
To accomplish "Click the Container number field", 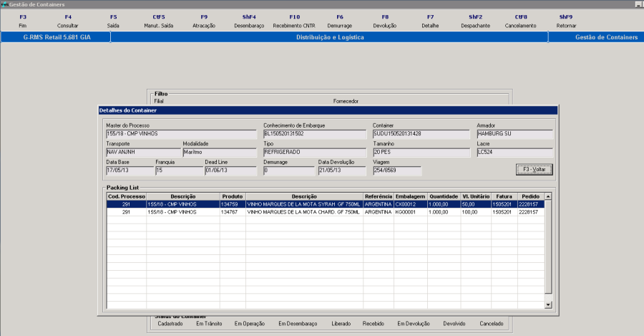I will click(421, 134).
